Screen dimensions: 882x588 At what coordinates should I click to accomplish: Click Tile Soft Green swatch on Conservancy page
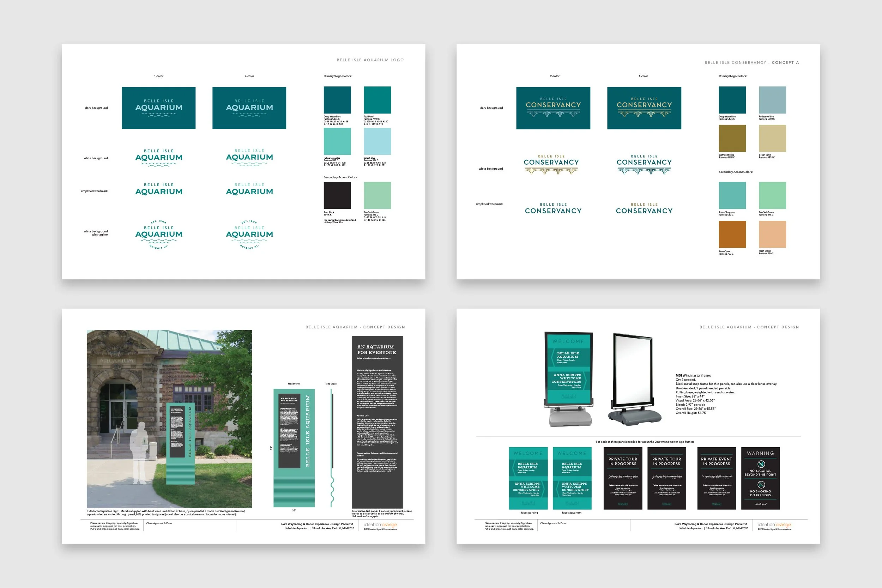coord(772,195)
